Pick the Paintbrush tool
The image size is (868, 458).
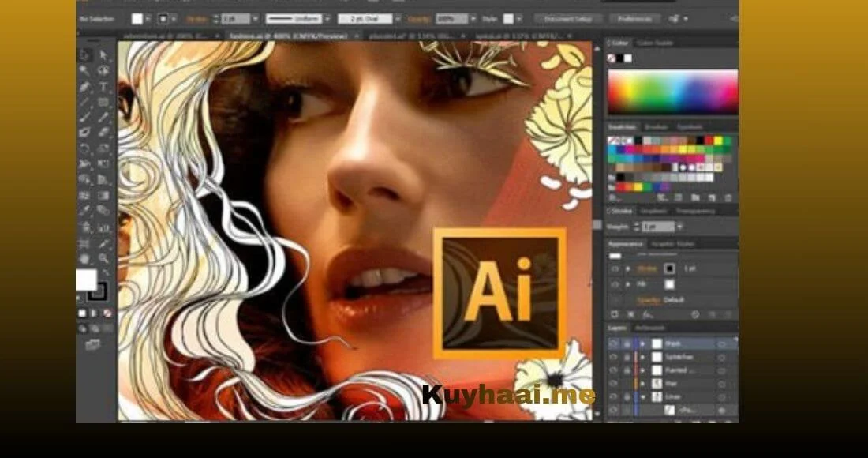tap(84, 117)
